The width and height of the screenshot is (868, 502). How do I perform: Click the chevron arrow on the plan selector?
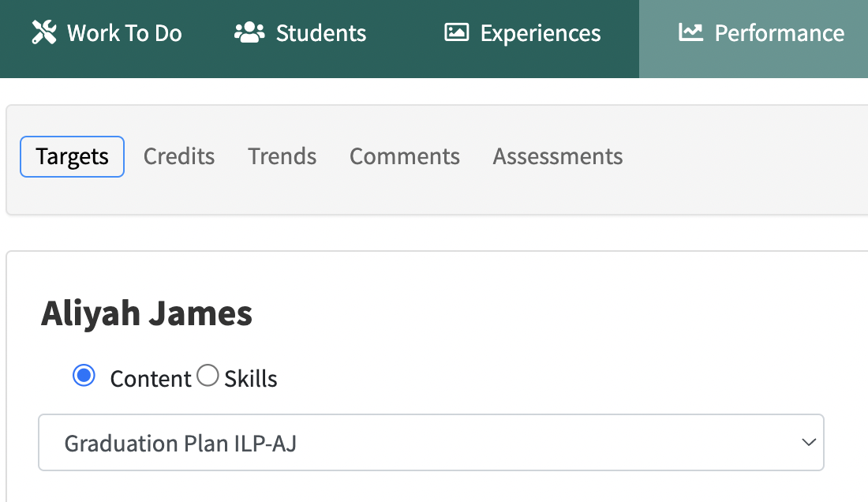808,443
